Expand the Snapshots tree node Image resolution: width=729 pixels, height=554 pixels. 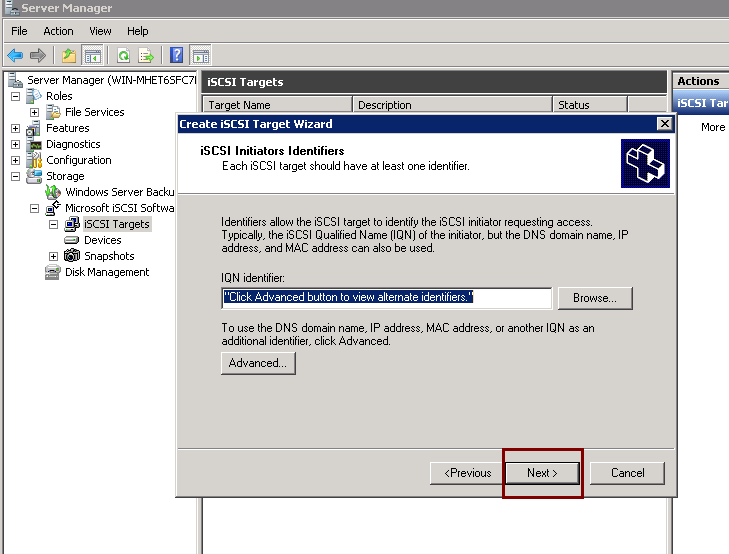[x=54, y=257]
